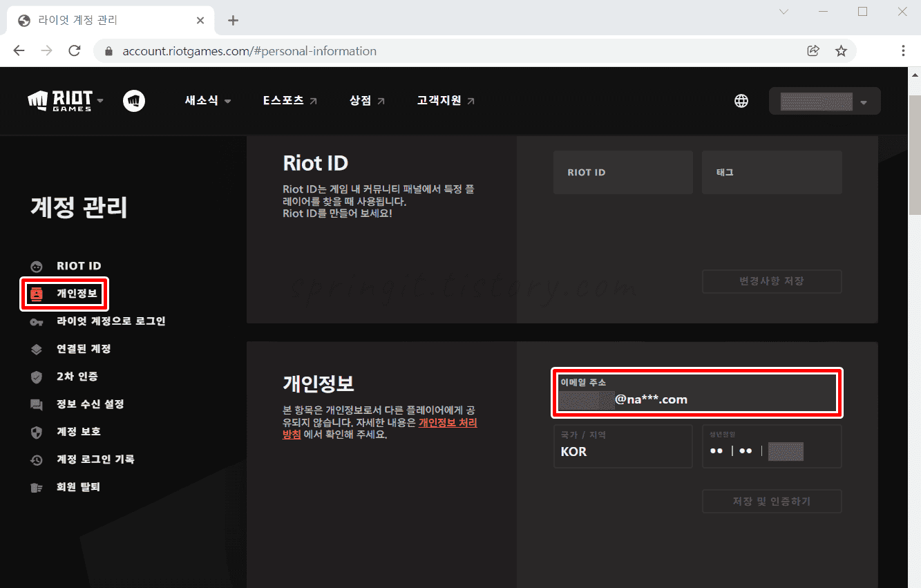Viewport: 921px width, 588px height.
Task: Click the shield icon for 계정 보호
Action: (37, 433)
